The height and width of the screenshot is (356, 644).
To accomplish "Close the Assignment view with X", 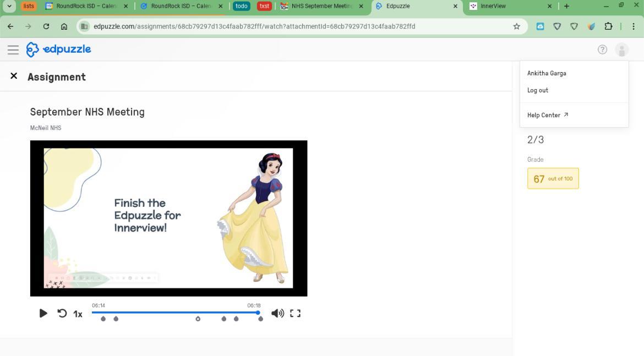I will coord(14,76).
